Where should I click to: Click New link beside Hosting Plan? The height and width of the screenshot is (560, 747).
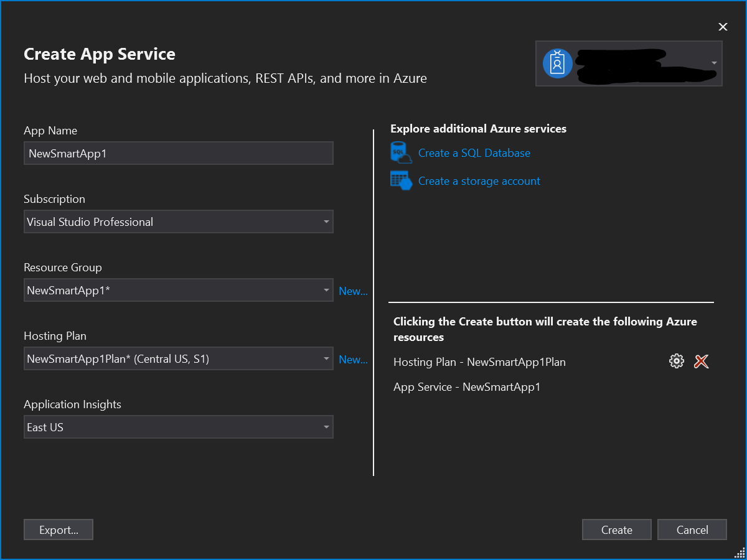click(x=353, y=359)
